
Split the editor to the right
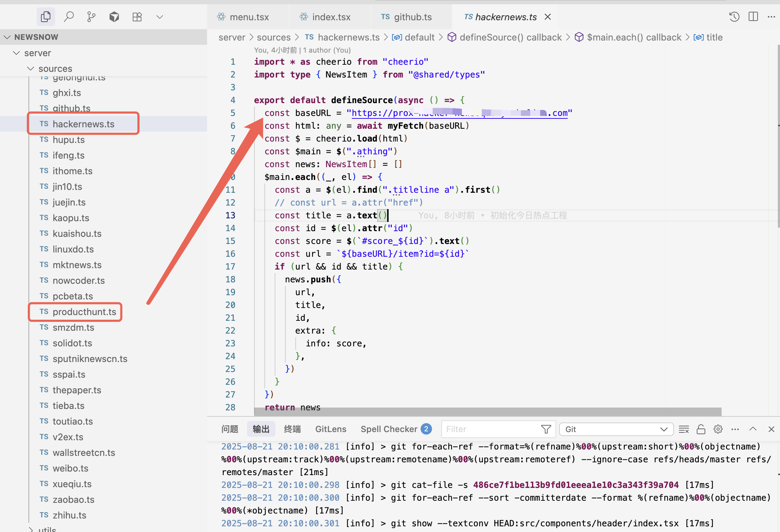coord(753,17)
